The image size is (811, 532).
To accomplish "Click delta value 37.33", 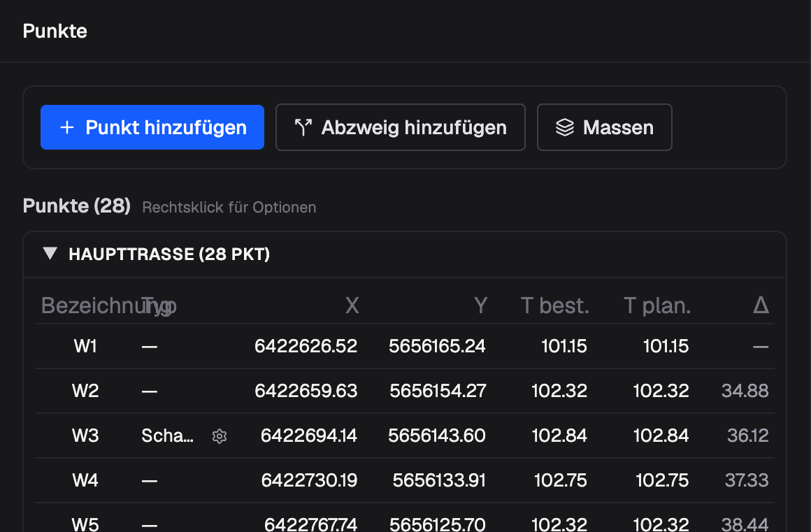I will (x=747, y=480).
